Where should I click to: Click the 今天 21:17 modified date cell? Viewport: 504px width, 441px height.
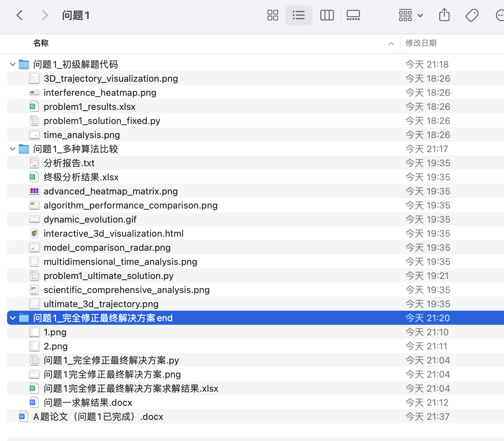(x=427, y=149)
